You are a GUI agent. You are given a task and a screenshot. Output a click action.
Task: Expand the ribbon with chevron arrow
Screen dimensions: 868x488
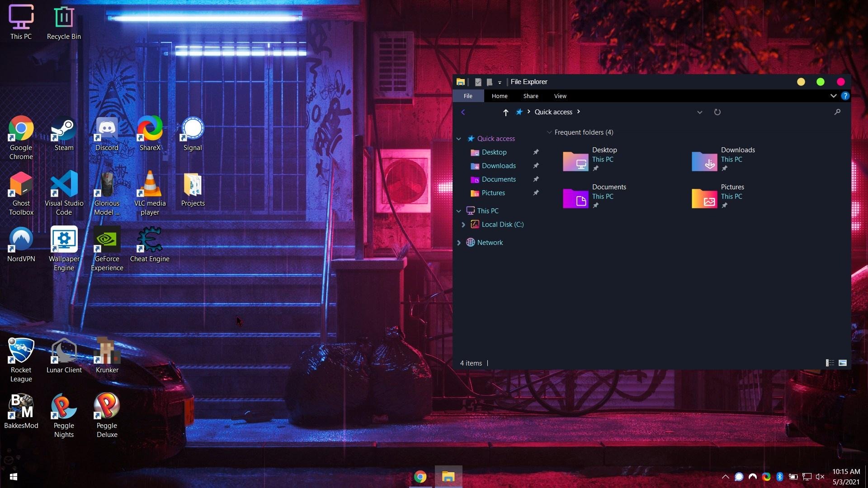pyautogui.click(x=833, y=96)
